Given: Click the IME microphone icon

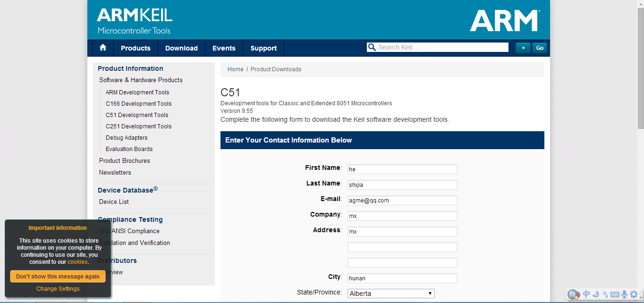Looking at the screenshot, I should click(x=624, y=294).
